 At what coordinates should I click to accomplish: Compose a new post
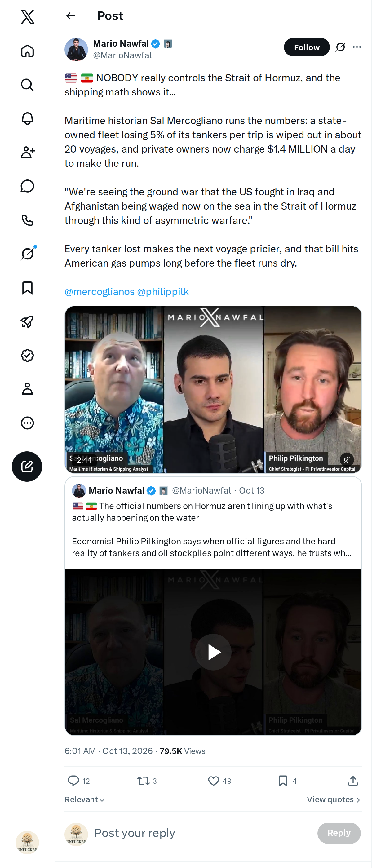click(x=27, y=466)
